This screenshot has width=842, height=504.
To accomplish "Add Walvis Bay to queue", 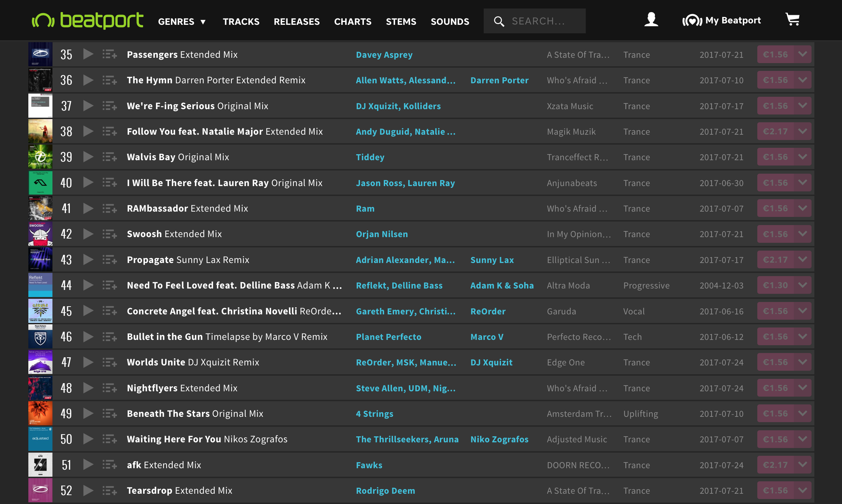I will (110, 157).
